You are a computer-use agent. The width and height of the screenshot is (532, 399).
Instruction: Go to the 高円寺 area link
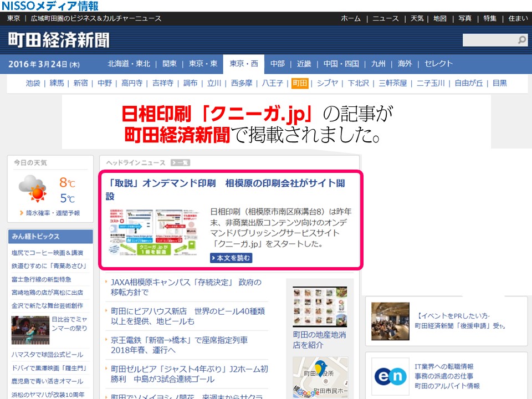(x=132, y=83)
